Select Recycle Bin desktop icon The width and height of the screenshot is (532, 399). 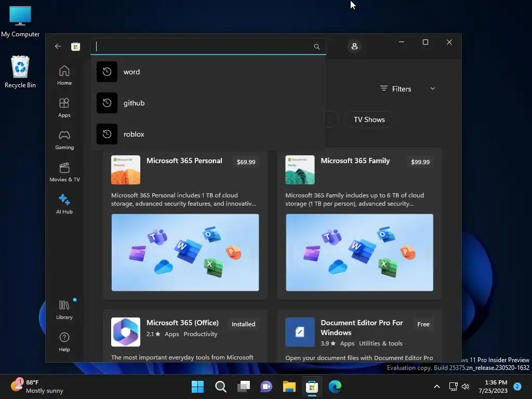tap(20, 72)
